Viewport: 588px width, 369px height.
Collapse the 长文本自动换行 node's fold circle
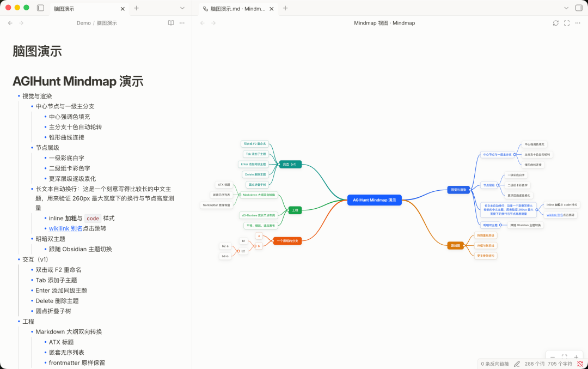click(x=537, y=210)
